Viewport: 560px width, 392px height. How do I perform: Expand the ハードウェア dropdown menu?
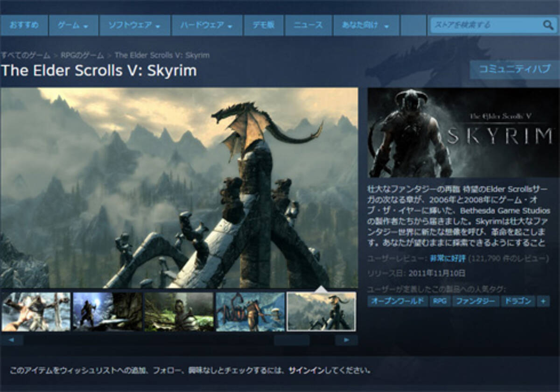click(x=207, y=25)
